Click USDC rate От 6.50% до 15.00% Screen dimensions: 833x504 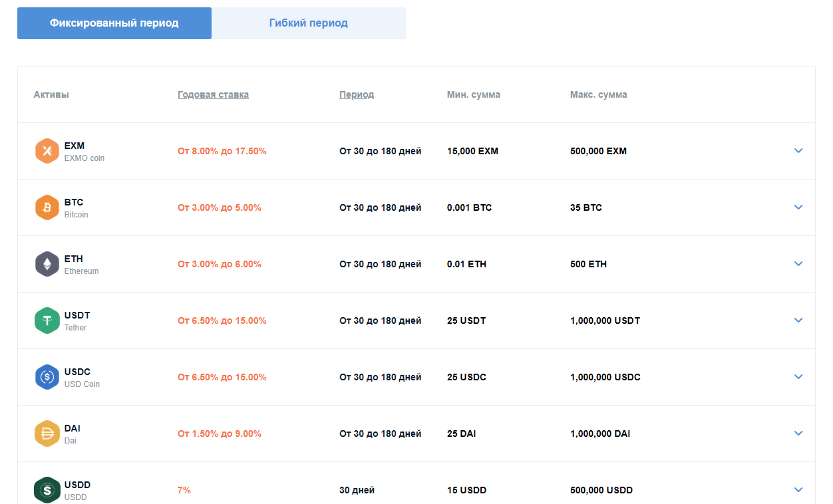(x=222, y=377)
